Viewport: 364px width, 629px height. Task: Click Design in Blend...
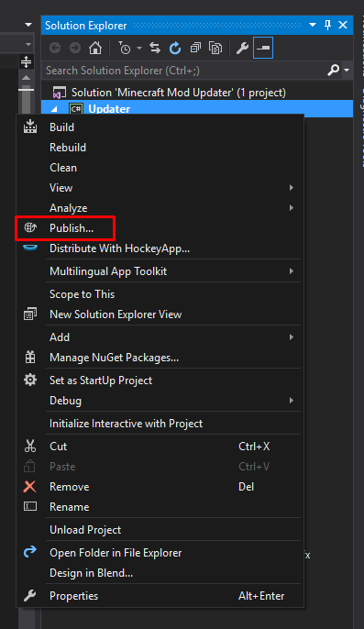coord(160,573)
